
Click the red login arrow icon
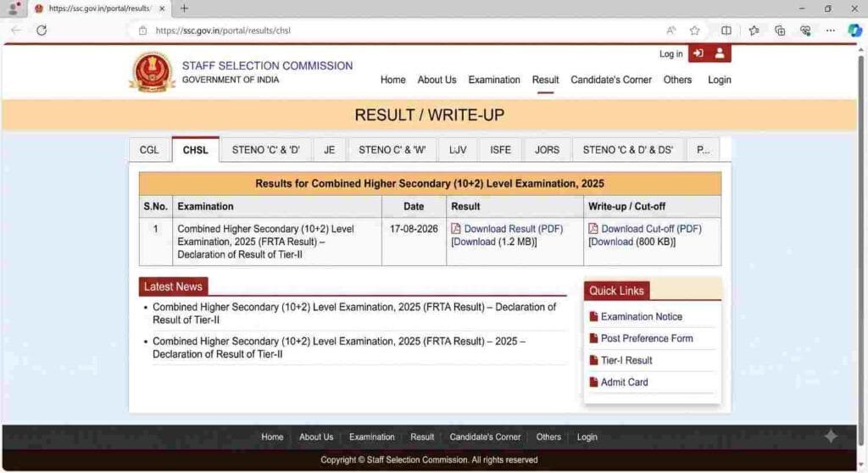point(698,53)
